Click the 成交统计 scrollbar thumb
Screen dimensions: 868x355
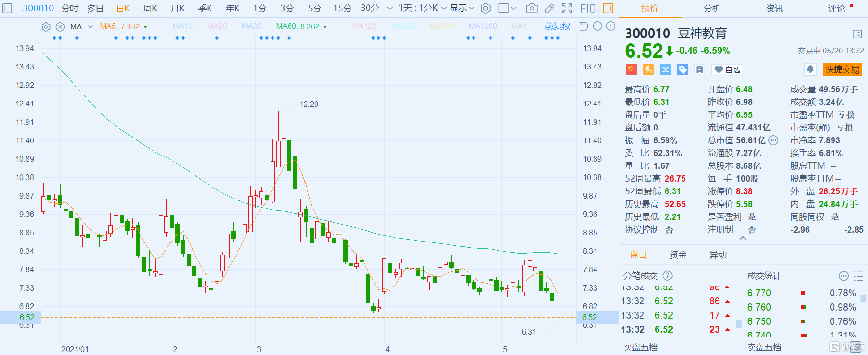[863, 298]
